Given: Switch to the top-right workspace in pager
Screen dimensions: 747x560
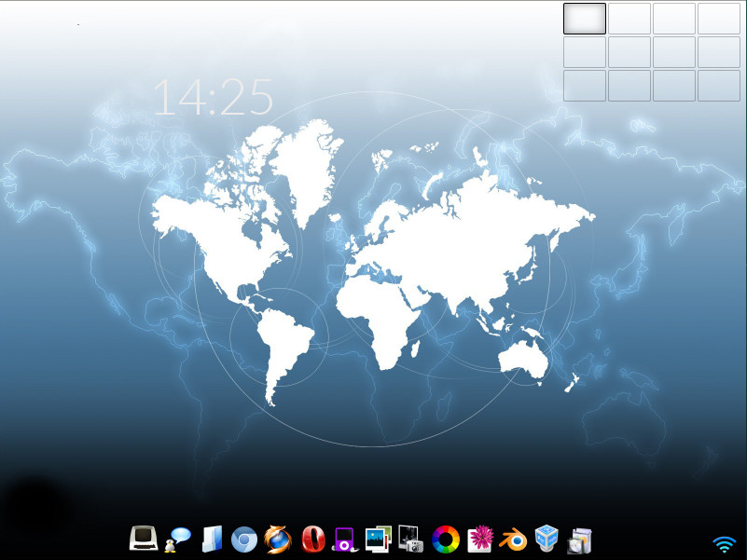Looking at the screenshot, I should click(719, 19).
